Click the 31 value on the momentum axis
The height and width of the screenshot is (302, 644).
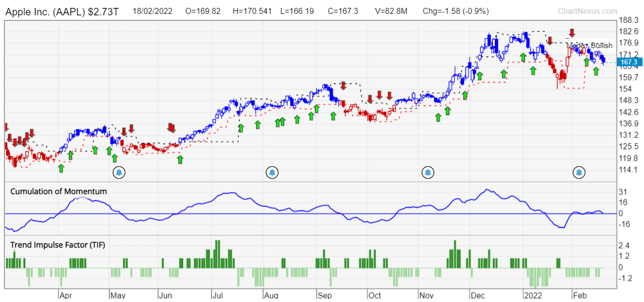[x=624, y=192]
